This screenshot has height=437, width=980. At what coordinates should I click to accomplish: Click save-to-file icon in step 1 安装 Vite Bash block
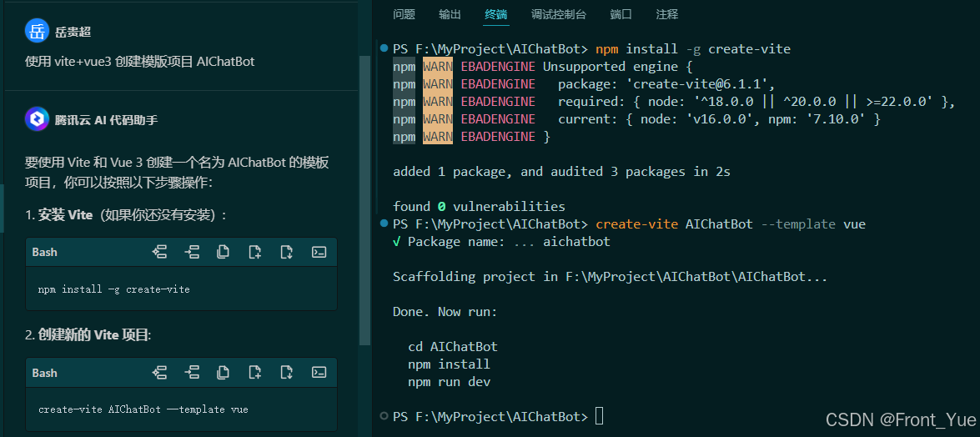[x=287, y=252]
